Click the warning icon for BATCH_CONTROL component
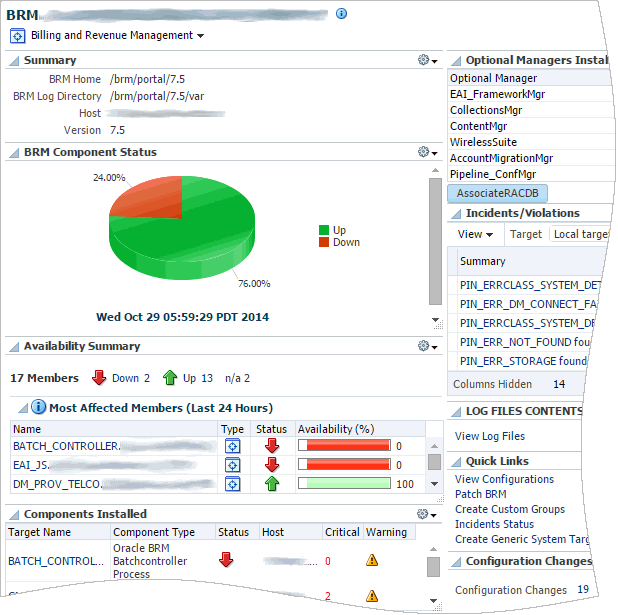 click(x=372, y=560)
